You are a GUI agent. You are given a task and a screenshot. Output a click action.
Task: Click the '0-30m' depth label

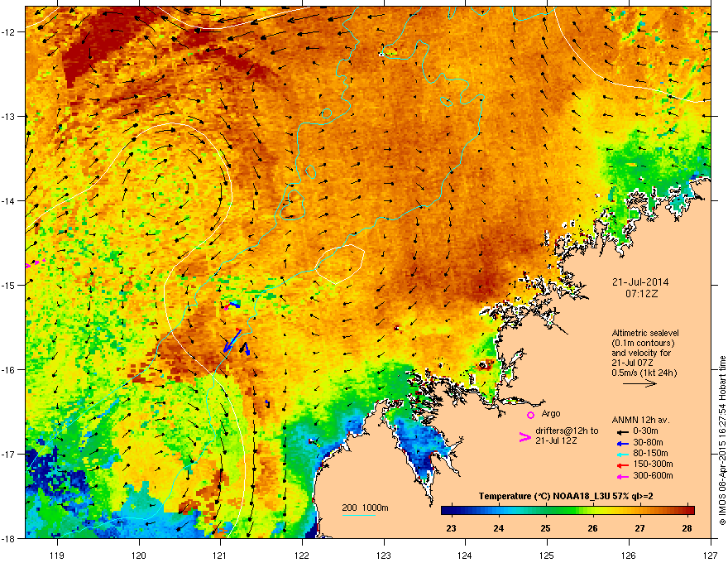[x=645, y=431]
